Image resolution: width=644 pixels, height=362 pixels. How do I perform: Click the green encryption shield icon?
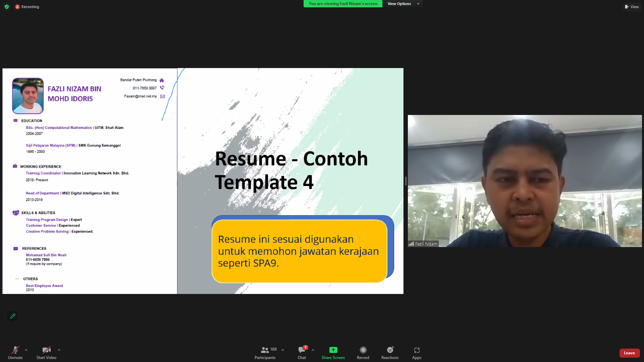(x=7, y=7)
